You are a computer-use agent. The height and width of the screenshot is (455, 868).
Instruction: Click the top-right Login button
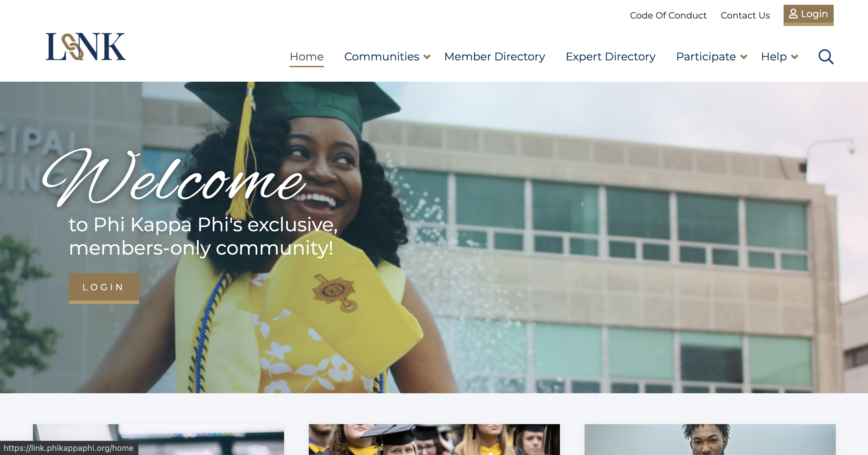(x=808, y=15)
